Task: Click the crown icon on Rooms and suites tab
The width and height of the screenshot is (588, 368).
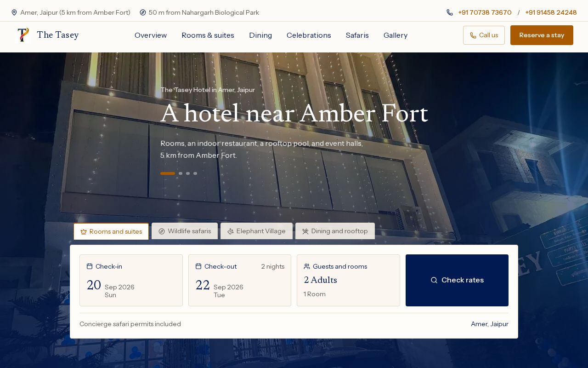Action: pos(84,231)
